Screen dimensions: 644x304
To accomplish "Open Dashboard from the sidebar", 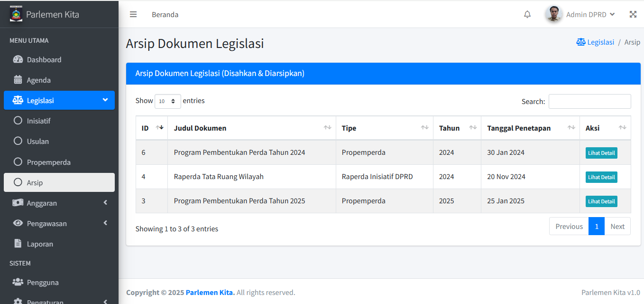I will click(x=44, y=60).
